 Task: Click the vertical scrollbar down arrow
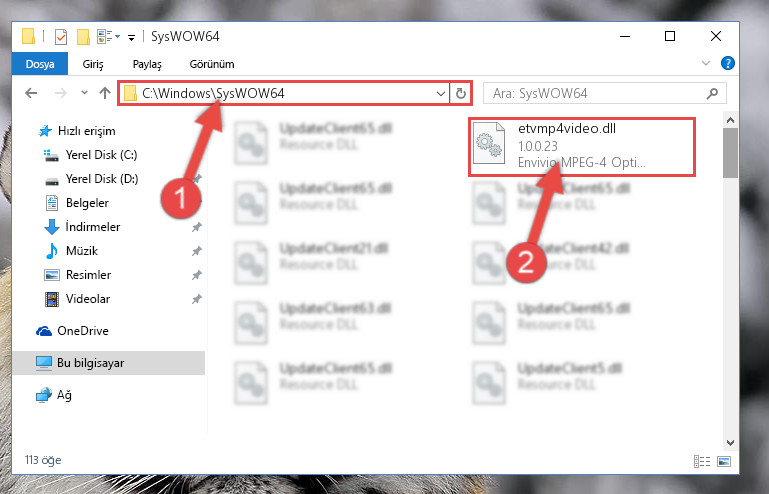point(730,442)
